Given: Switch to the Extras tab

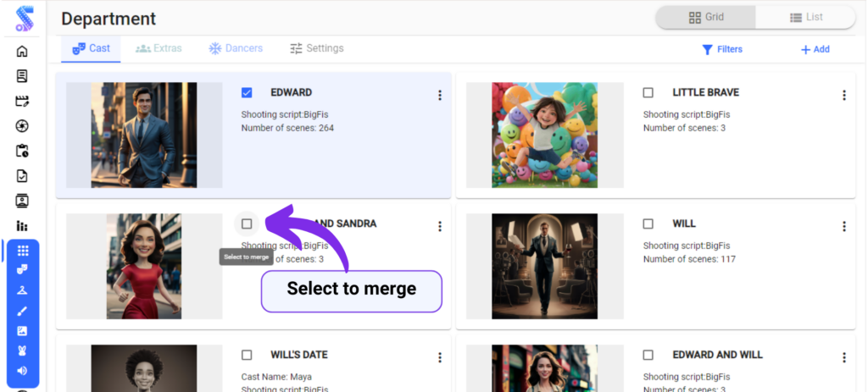Looking at the screenshot, I should (159, 48).
